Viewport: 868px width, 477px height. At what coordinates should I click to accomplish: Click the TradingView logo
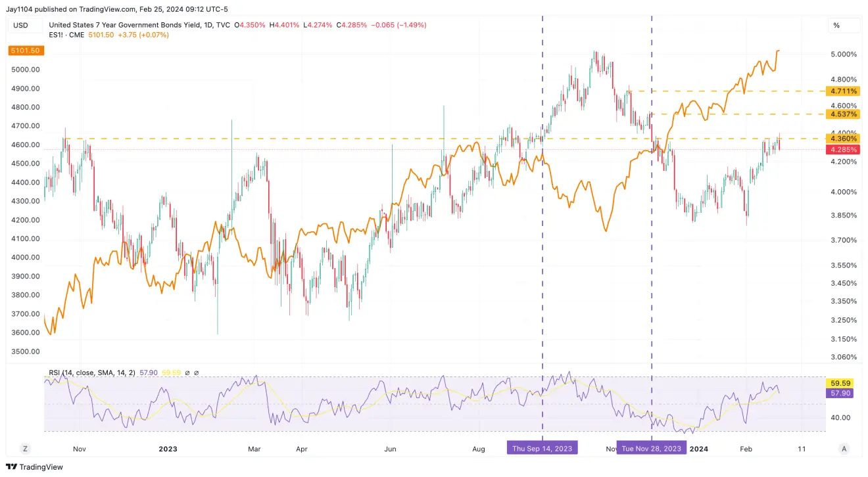pos(34,466)
